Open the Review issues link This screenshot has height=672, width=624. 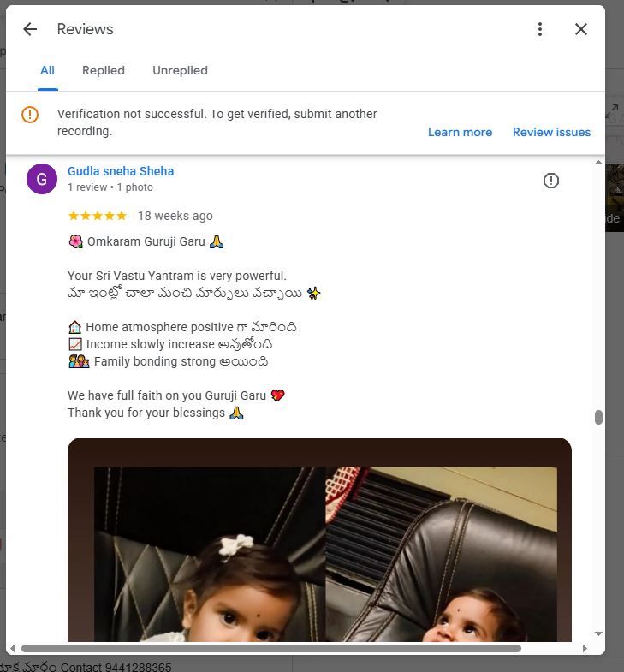[551, 132]
